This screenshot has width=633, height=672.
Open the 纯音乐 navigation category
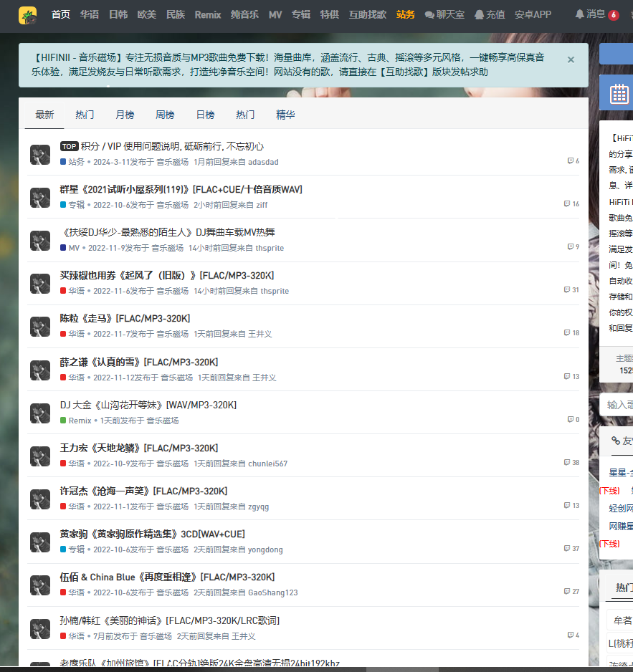(x=244, y=14)
